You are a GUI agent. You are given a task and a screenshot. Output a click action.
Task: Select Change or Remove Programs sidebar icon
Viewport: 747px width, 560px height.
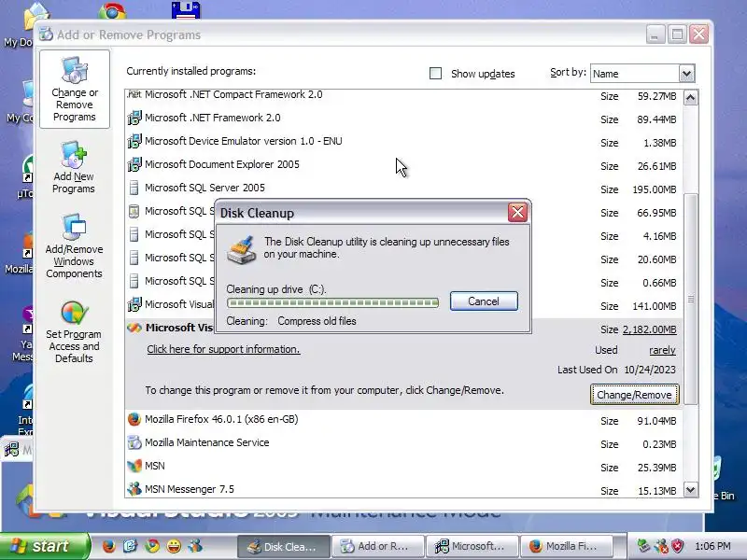pos(75,69)
